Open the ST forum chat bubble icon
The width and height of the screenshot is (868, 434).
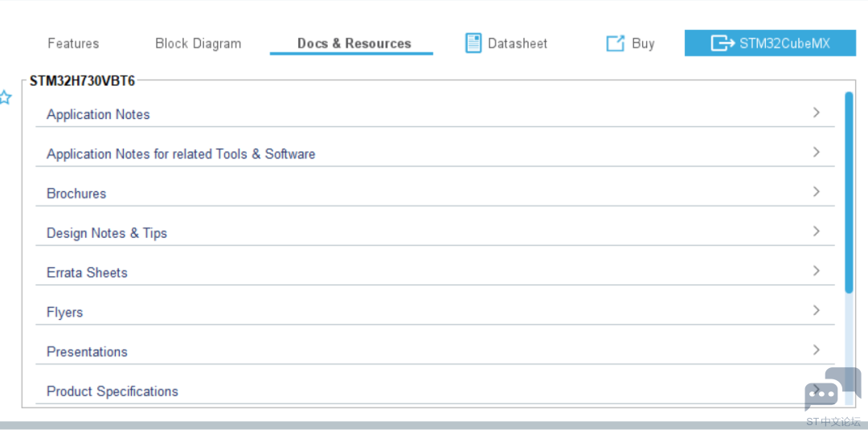(x=833, y=390)
